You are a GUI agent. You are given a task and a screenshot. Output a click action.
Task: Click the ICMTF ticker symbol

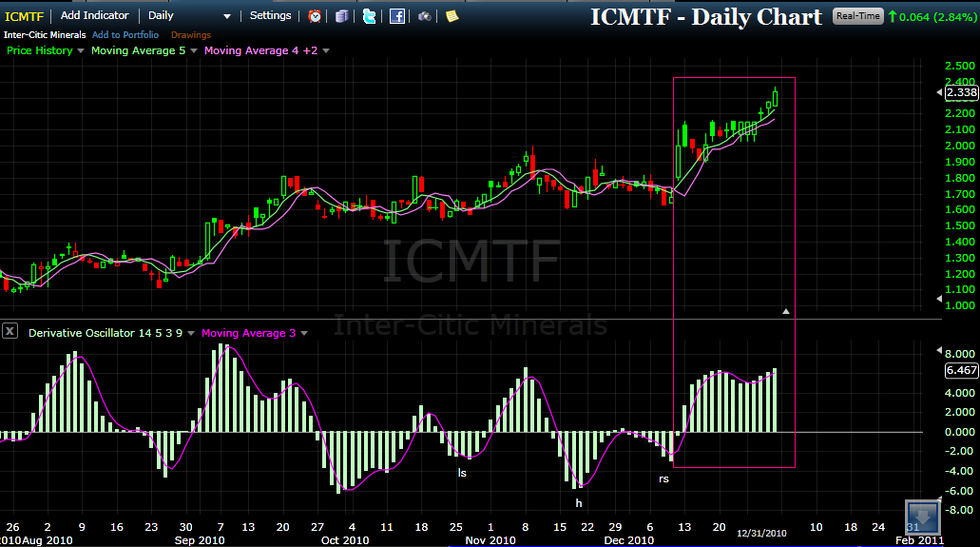point(25,16)
